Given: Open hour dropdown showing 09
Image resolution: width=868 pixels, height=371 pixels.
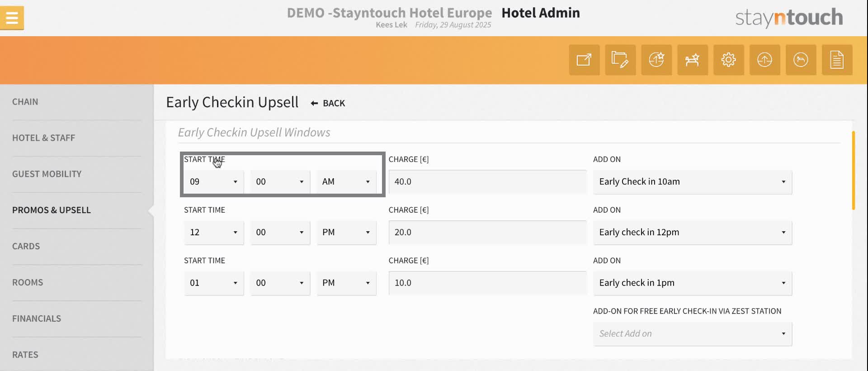Looking at the screenshot, I should [214, 182].
